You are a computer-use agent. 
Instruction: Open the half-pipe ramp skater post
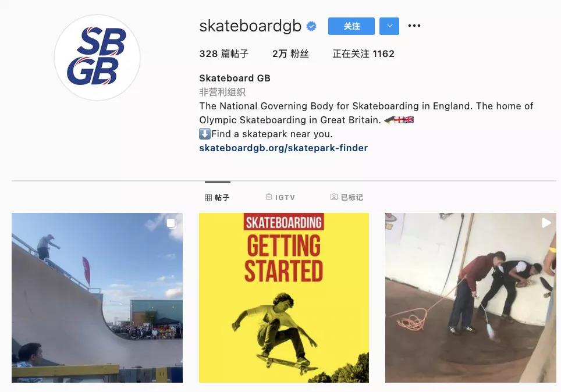97,298
